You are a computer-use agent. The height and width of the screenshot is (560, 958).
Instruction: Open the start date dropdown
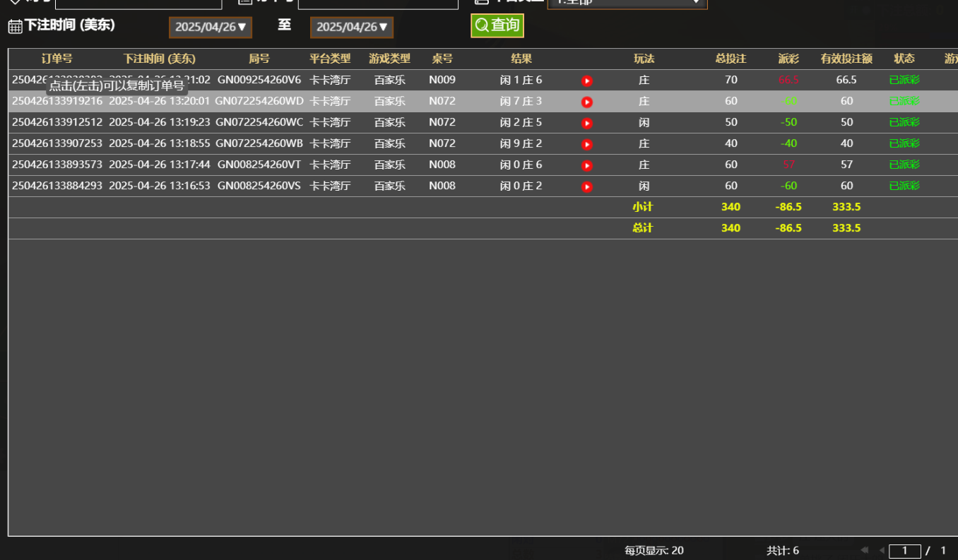(211, 27)
